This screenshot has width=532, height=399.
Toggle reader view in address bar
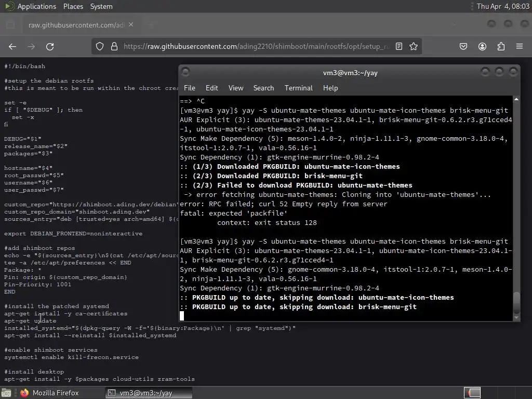tap(399, 46)
